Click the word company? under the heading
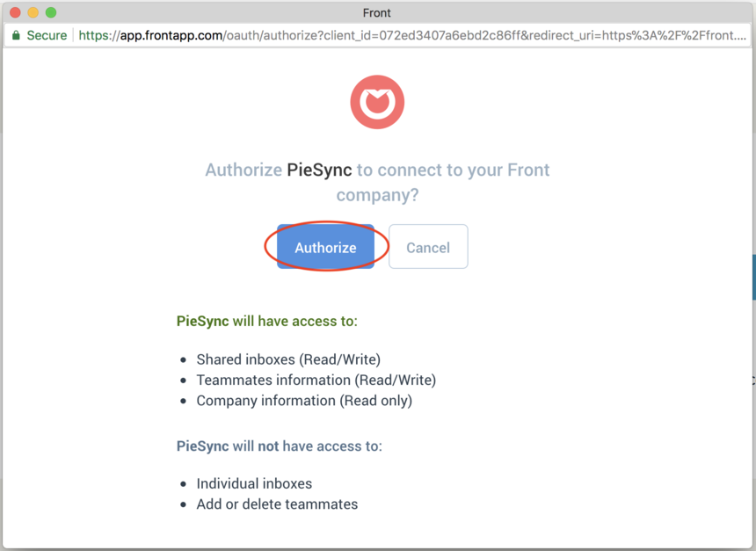The height and width of the screenshot is (551, 756). [377, 195]
